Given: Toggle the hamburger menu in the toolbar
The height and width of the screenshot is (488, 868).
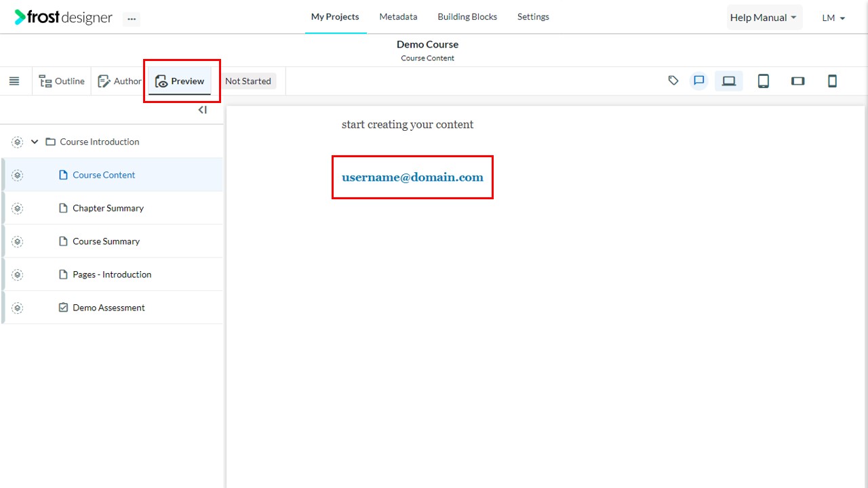Looking at the screenshot, I should (14, 81).
